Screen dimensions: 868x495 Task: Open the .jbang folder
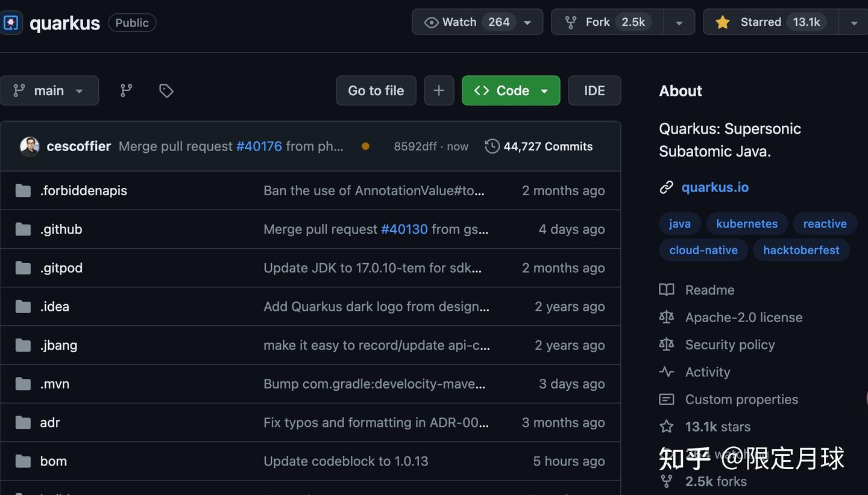pyautogui.click(x=59, y=345)
